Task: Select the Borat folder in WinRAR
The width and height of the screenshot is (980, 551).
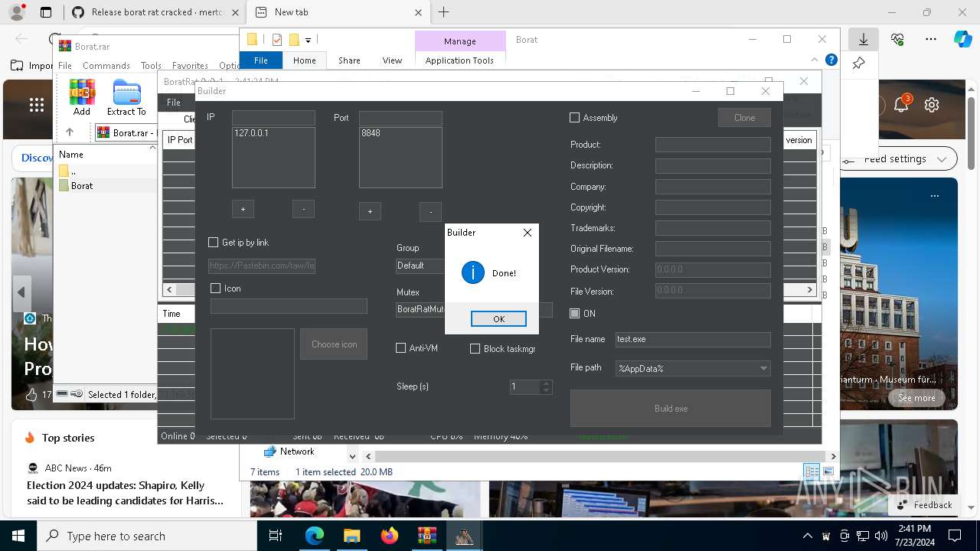Action: (82, 186)
